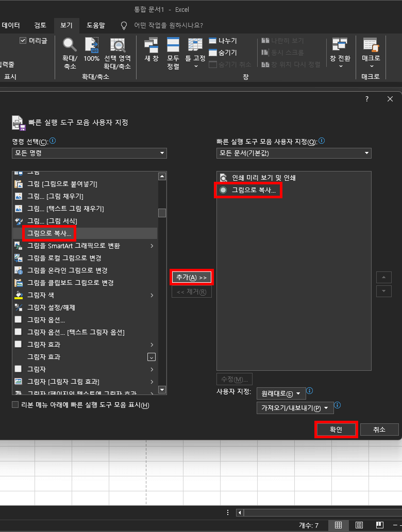The width and height of the screenshot is (402, 532).
Task: Click the Hide window (숨기기) command
Action: tap(223, 53)
